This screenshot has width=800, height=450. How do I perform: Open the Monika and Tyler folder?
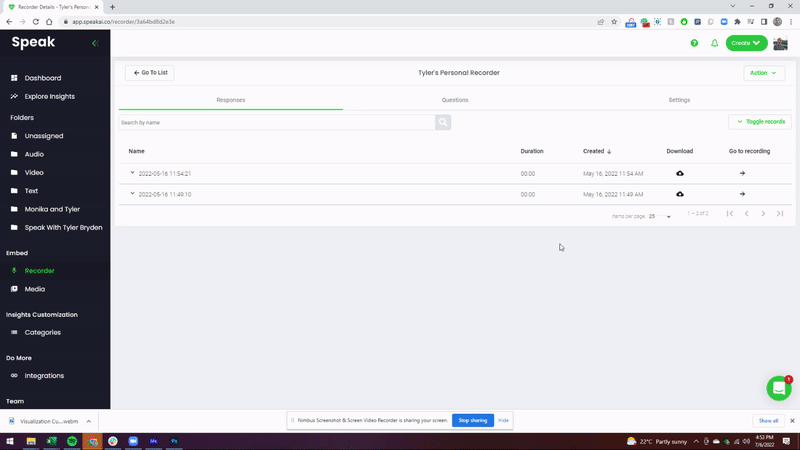[x=52, y=209]
